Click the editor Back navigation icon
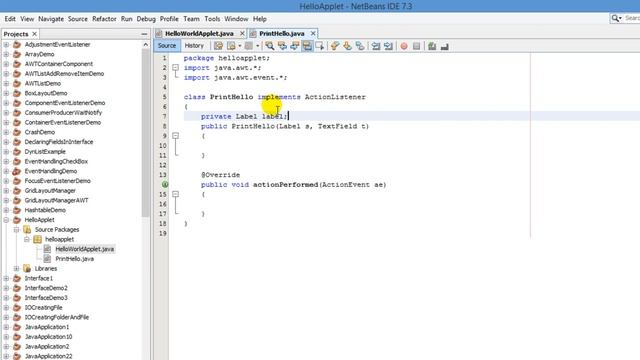 (x=231, y=46)
